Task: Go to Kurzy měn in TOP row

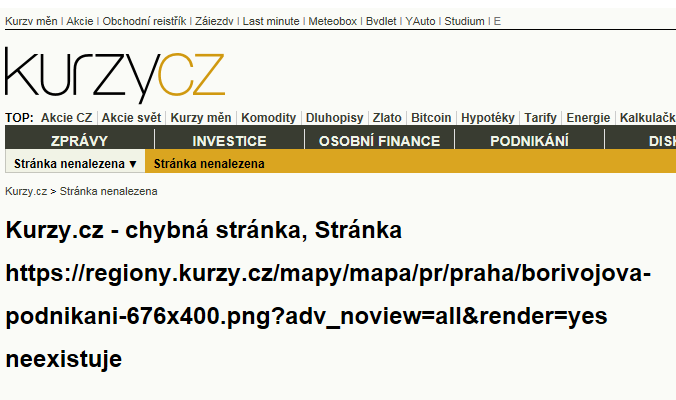Action: (x=201, y=118)
